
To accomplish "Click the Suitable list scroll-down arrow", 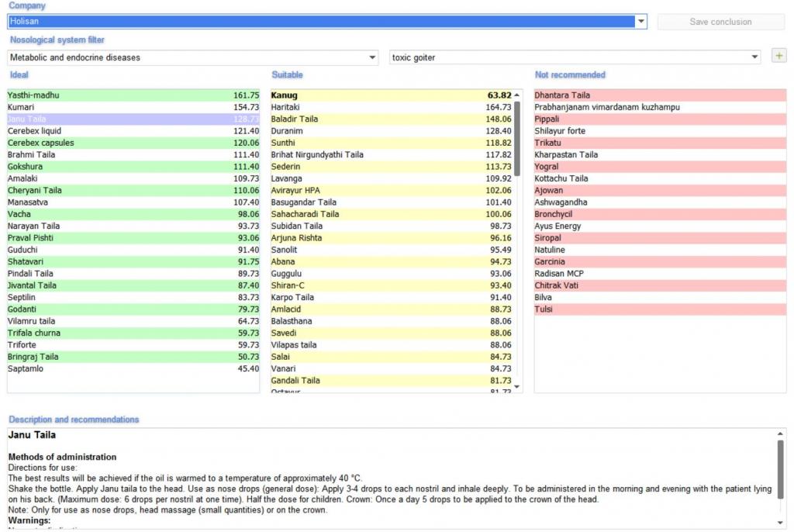I will 516,387.
